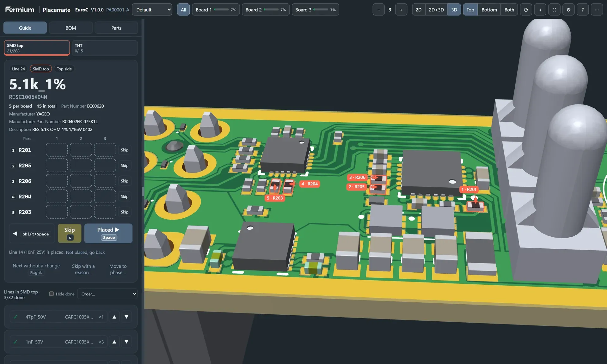Go back with the Shift+Space arrow button
Image resolution: width=607 pixels, height=364 pixels.
click(x=32, y=234)
